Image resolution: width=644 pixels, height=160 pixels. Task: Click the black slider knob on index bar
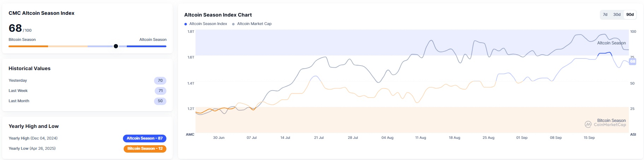pos(116,46)
